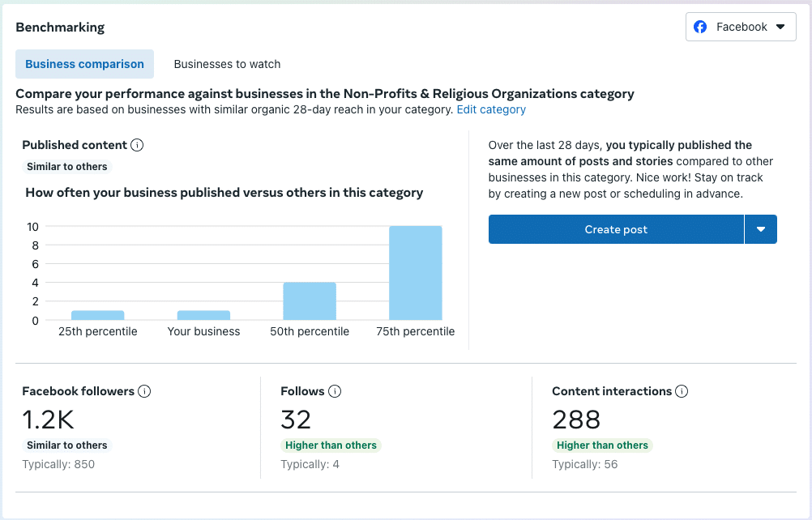Open the arrow menu beside Create post
The width and height of the screenshot is (812, 520).
(x=761, y=229)
